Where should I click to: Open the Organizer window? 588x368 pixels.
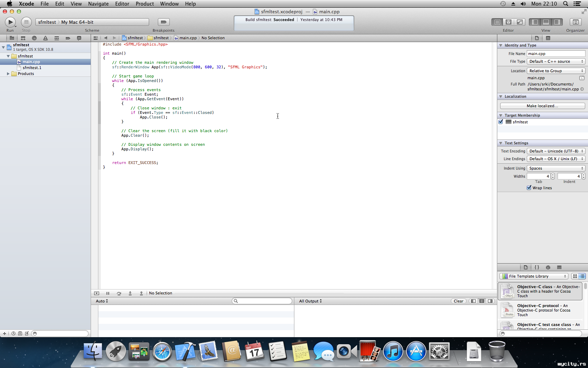(575, 22)
